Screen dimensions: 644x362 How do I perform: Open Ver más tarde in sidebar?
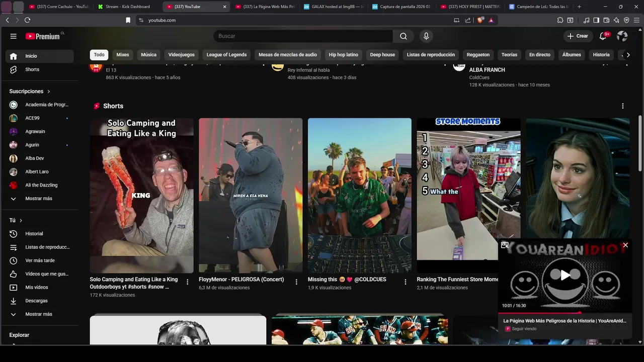click(39, 260)
